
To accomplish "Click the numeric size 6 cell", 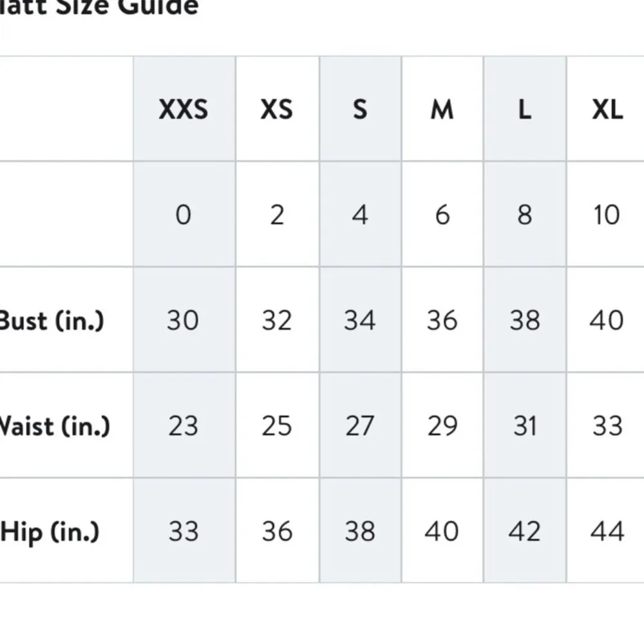I will (x=442, y=215).
